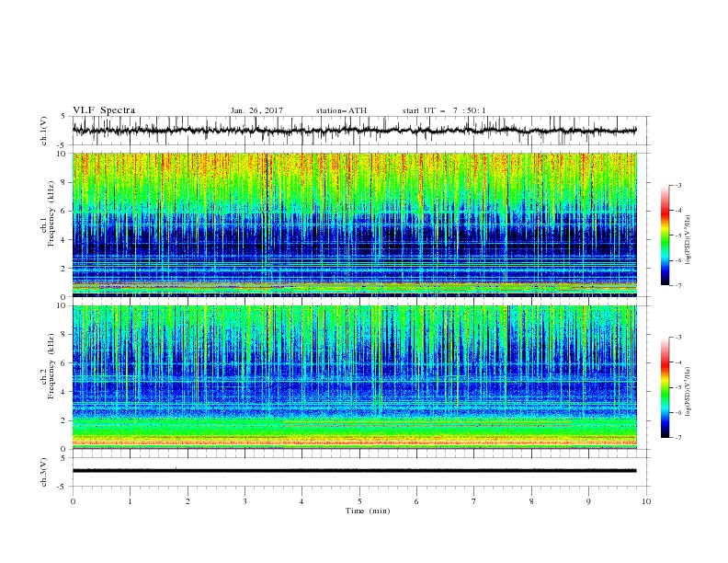Click the "3" tick on time axis
This screenshot has height=563, width=728.
tap(245, 501)
